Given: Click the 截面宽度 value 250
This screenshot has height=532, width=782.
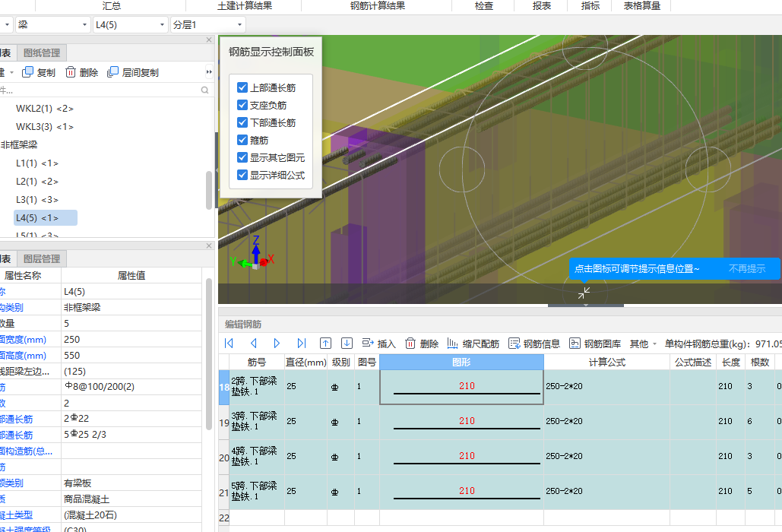Looking at the screenshot, I should (x=131, y=340).
